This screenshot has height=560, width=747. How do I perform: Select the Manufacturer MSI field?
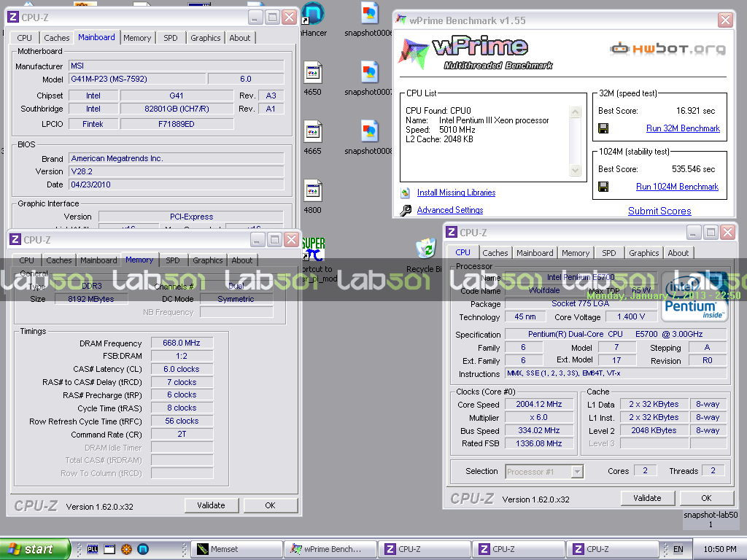pyautogui.click(x=177, y=66)
